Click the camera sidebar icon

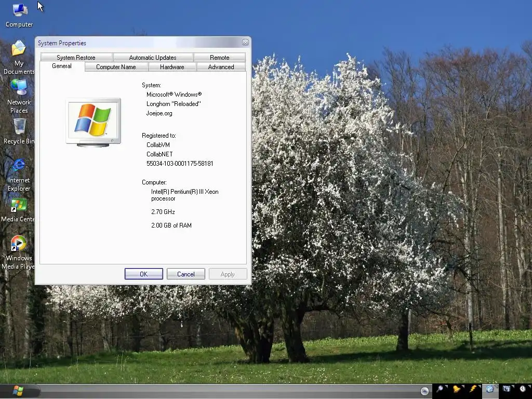(506, 389)
